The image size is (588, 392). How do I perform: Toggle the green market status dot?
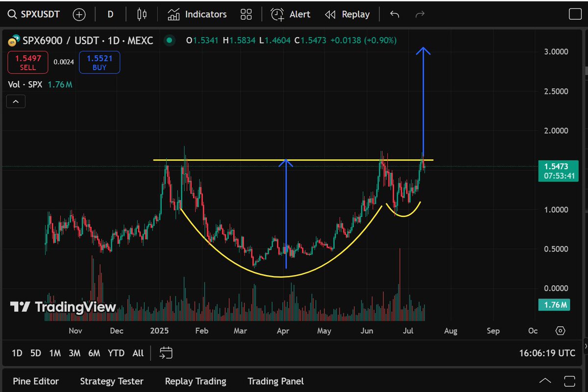tap(170, 41)
